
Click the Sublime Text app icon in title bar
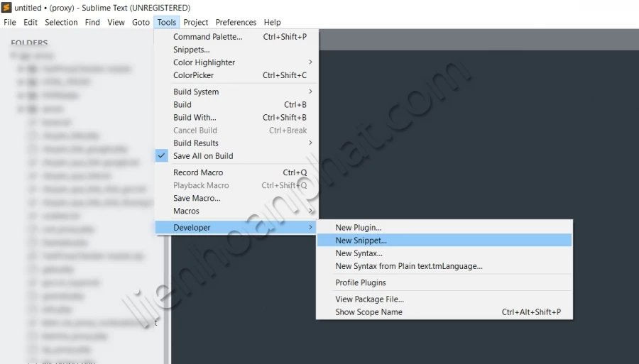pos(6,7)
